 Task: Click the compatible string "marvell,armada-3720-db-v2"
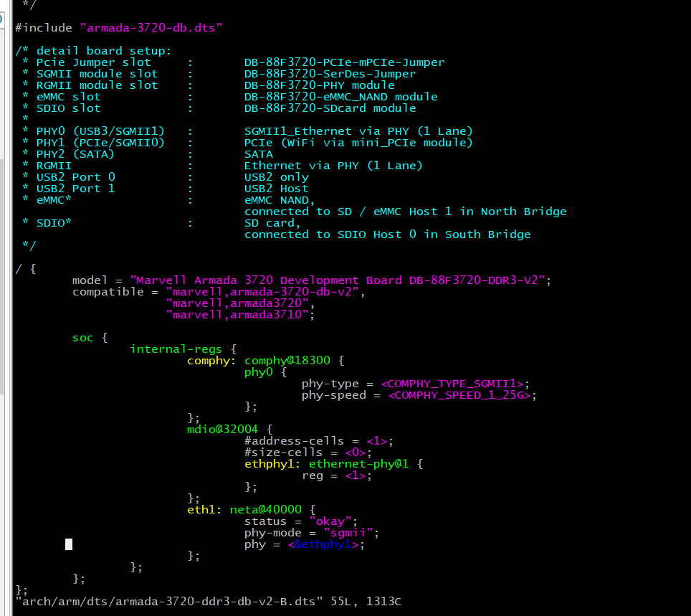262,291
